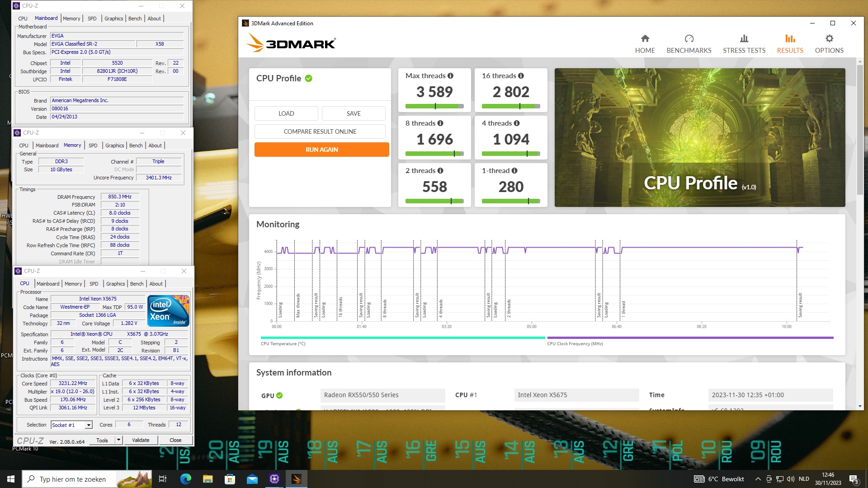868x488 pixels.
Task: Open the About tab in top CPU-Z window
Action: pos(154,19)
